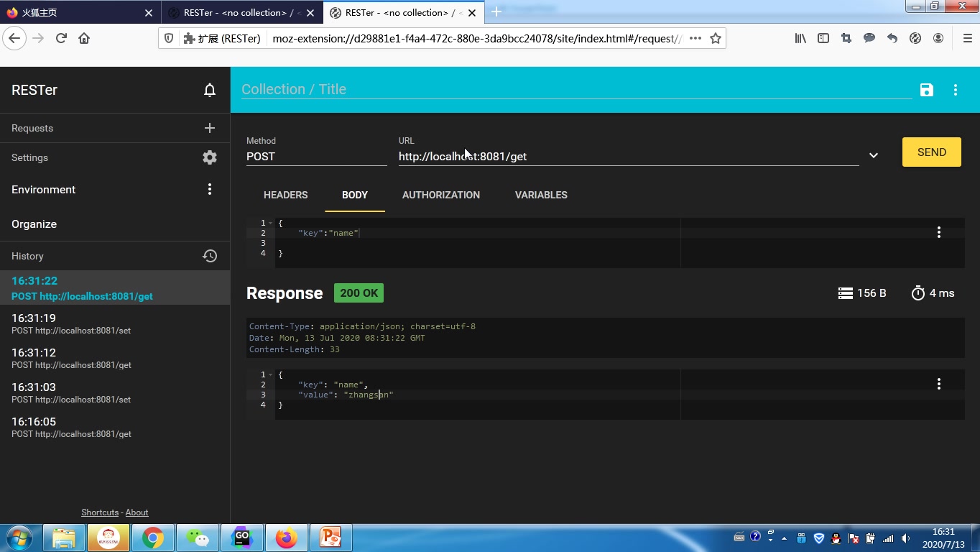This screenshot has width=980, height=552.
Task: Open history entry 16:16:05 POST /get
Action: (115, 427)
